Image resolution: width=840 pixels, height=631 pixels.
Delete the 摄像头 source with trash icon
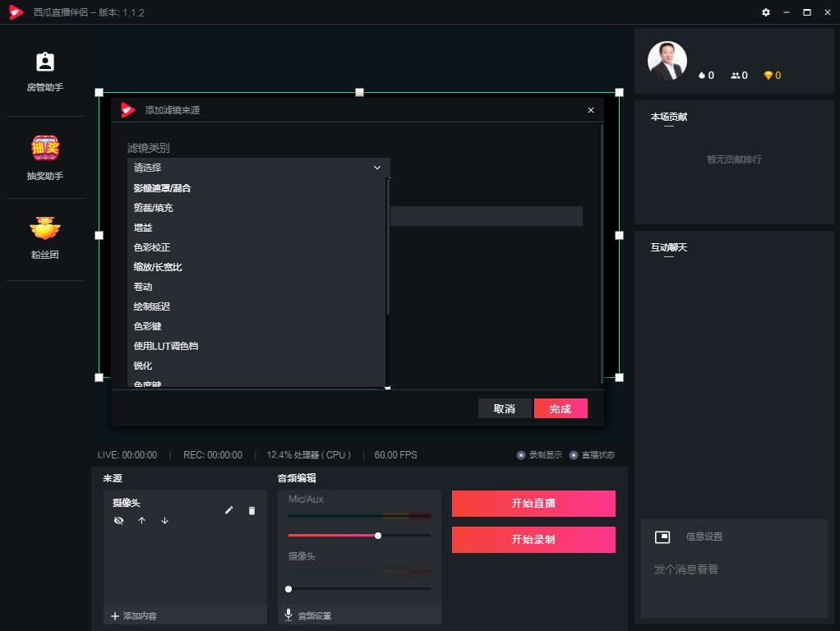pyautogui.click(x=252, y=510)
